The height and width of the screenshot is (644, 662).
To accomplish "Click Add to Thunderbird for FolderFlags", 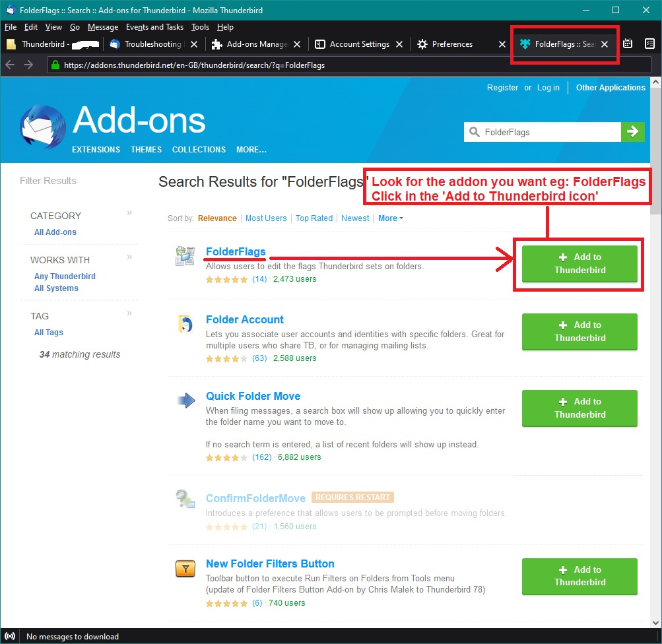I will tap(579, 264).
